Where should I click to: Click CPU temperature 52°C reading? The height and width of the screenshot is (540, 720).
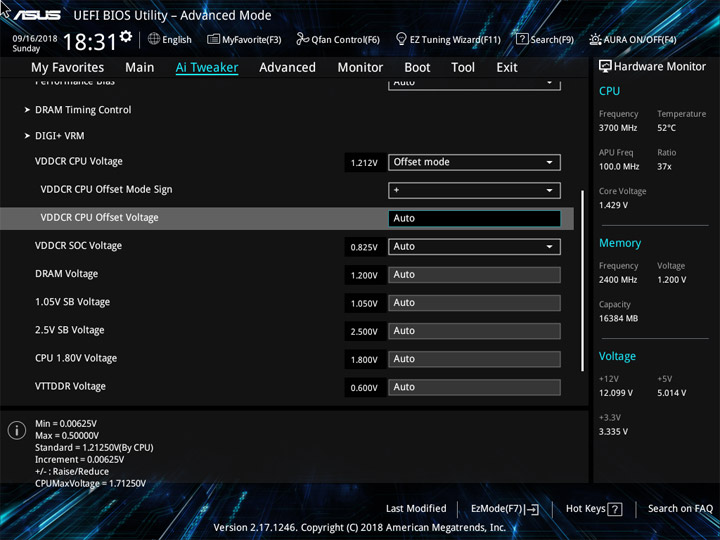[666, 128]
